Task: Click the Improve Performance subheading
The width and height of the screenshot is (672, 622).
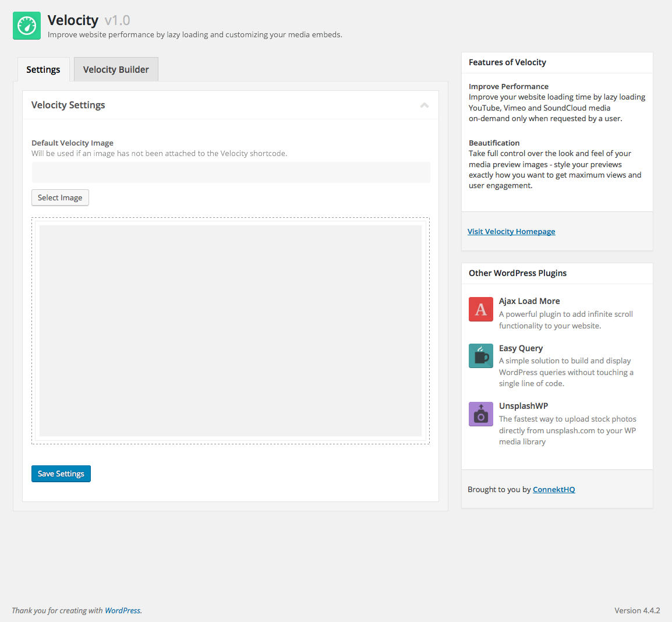Action: pos(509,87)
